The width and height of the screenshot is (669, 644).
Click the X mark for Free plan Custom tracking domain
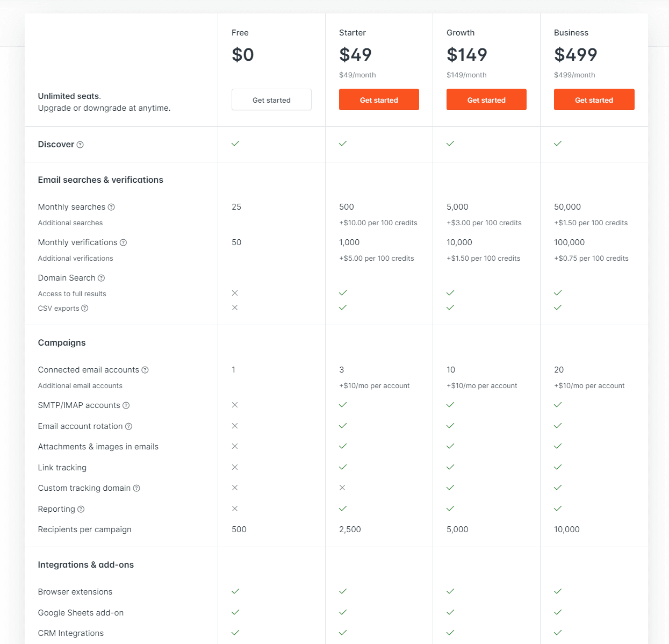point(235,488)
